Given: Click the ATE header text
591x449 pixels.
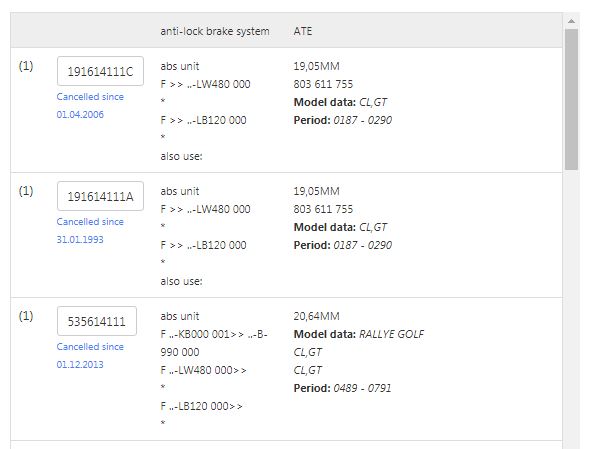Looking at the screenshot, I should [x=303, y=31].
